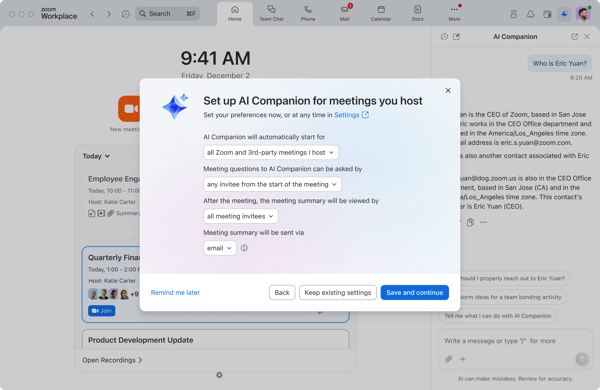This screenshot has width=600, height=390.
Task: Expand the Quarterly meeting card chevron
Action: 320,313
